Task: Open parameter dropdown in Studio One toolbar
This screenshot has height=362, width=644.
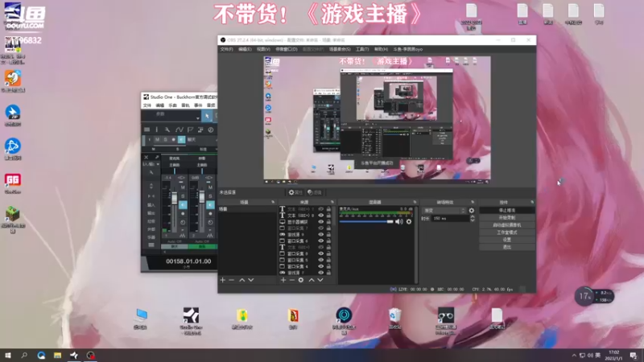Action: click(x=198, y=118)
